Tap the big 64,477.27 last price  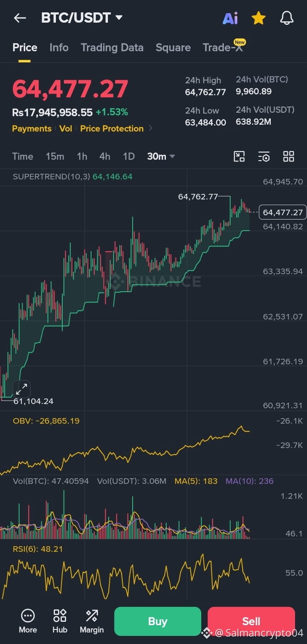pos(70,89)
